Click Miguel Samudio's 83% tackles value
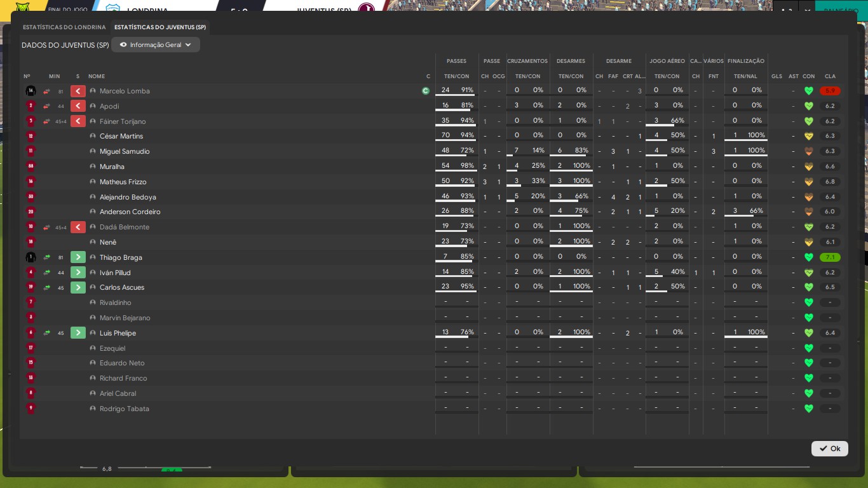 coord(581,151)
